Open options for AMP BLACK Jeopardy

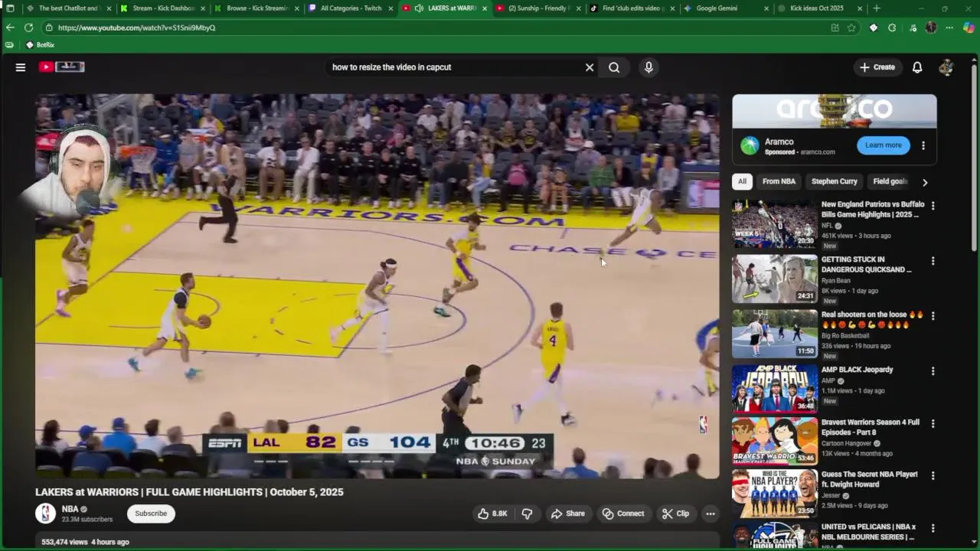coord(933,371)
